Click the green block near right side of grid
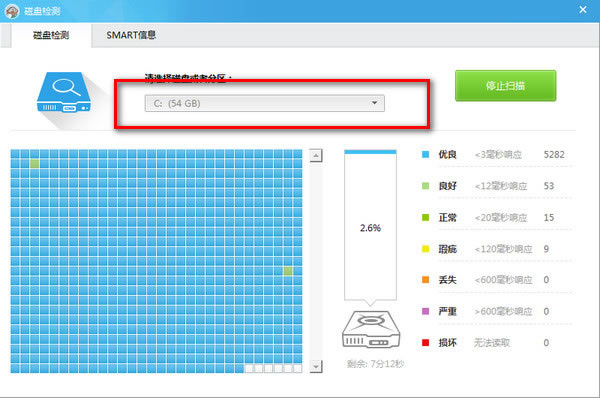The width and height of the screenshot is (600, 398). (288, 271)
